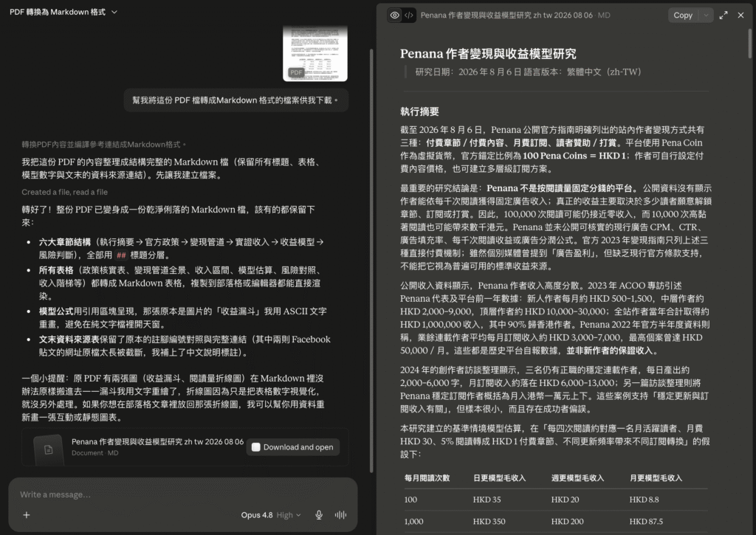Click table cell HKD 35
Viewport: 756px width, 535px height.
[x=487, y=500]
